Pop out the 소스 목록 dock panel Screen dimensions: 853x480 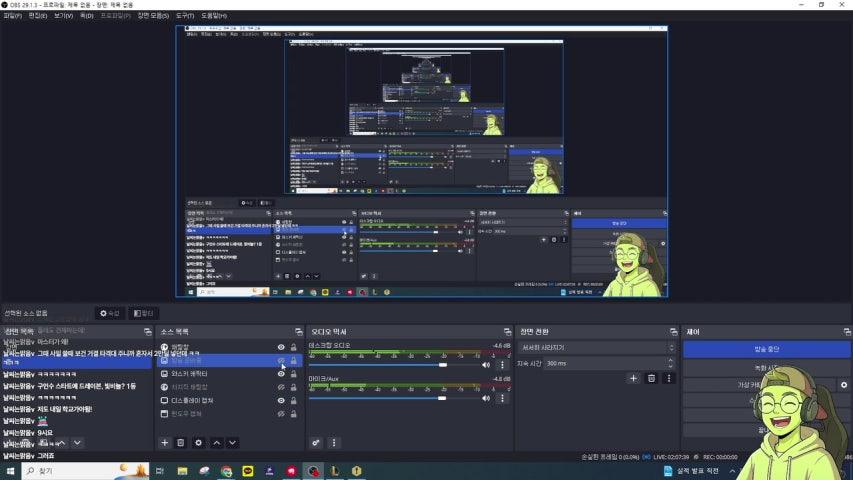(x=298, y=331)
